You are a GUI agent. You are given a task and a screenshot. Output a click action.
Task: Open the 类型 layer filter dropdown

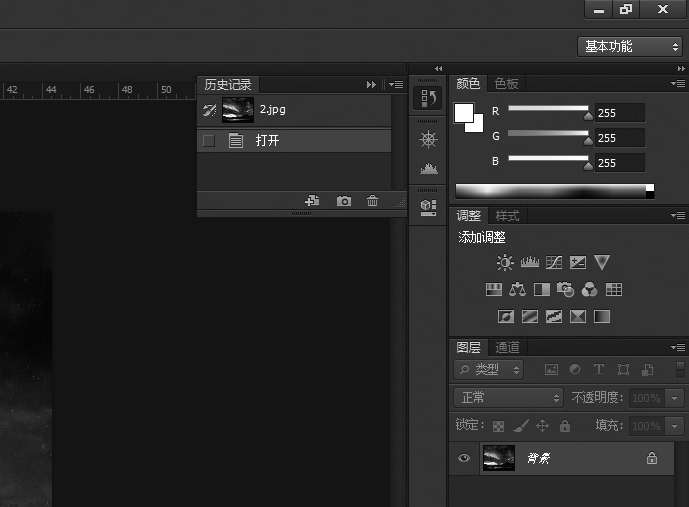coord(489,369)
